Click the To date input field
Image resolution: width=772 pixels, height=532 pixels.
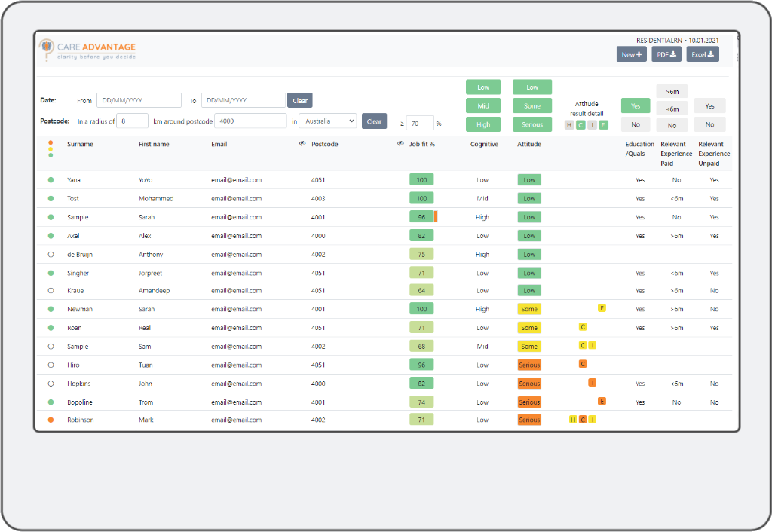[244, 100]
